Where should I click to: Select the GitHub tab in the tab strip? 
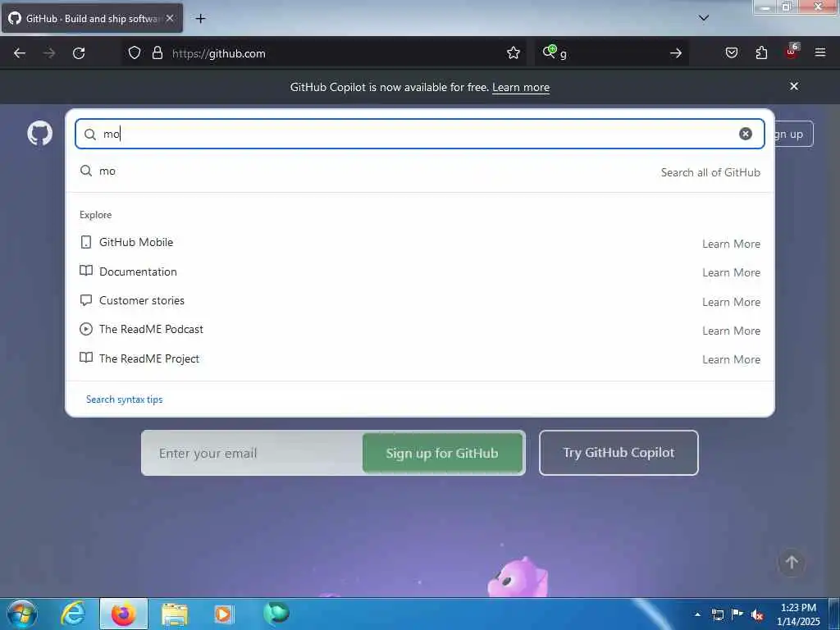point(92,18)
